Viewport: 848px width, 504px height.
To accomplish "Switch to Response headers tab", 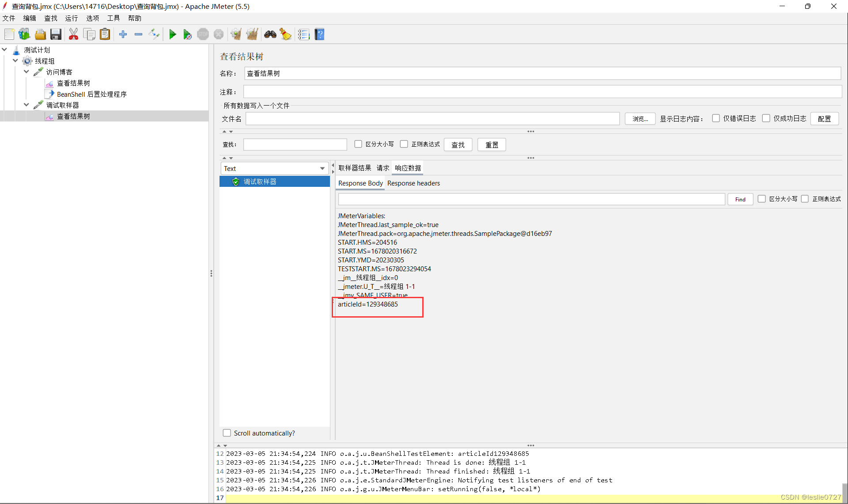I will [x=413, y=183].
